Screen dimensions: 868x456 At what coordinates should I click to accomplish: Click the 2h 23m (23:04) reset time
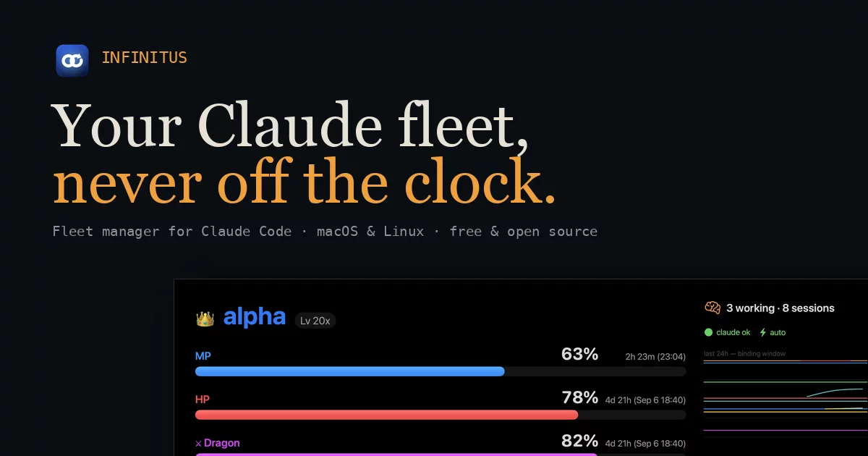pyautogui.click(x=655, y=356)
